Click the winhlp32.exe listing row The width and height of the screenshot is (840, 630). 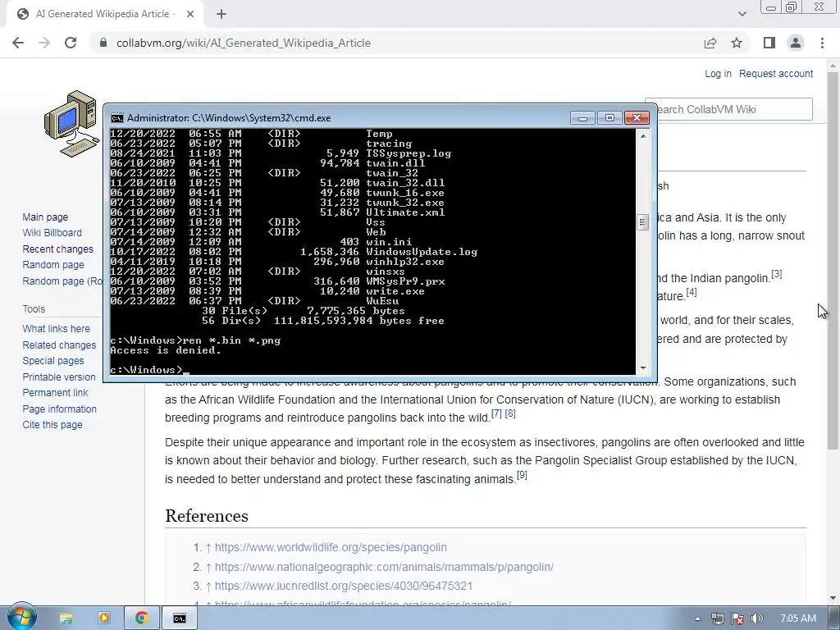tap(277, 262)
